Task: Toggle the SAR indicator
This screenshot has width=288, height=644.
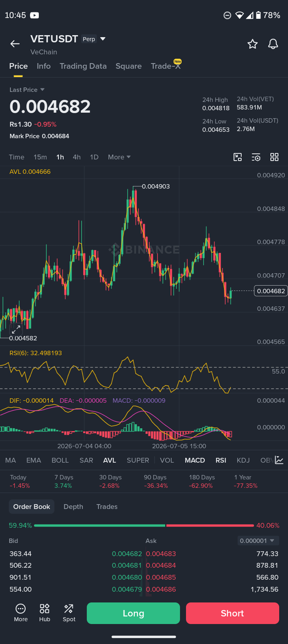Action: pos(86,460)
